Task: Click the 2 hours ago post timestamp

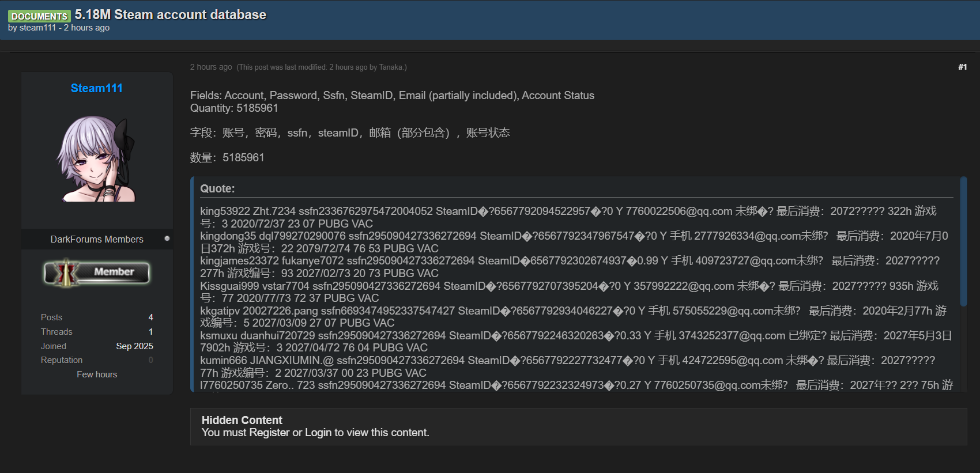Action: pos(211,67)
